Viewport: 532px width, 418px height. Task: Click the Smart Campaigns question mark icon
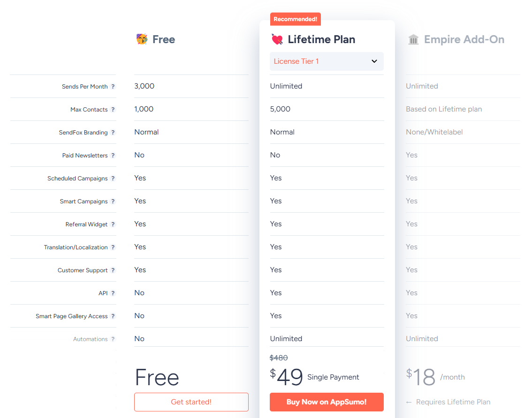113,202
